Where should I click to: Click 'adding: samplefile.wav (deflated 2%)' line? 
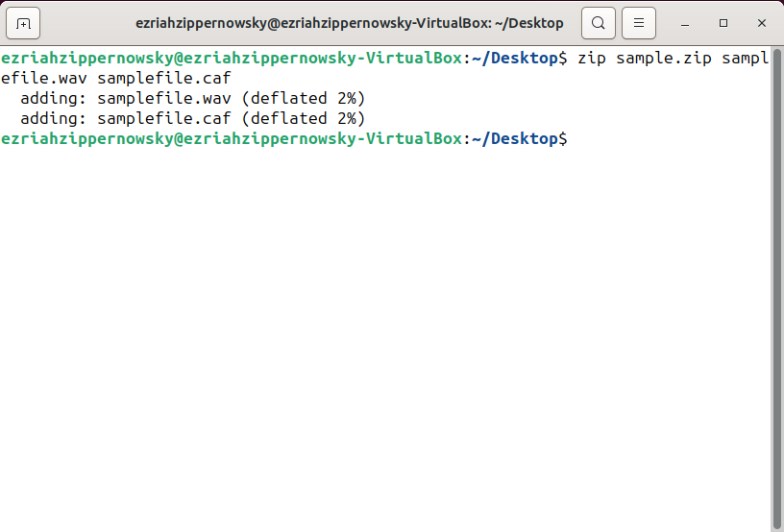pyautogui.click(x=193, y=98)
